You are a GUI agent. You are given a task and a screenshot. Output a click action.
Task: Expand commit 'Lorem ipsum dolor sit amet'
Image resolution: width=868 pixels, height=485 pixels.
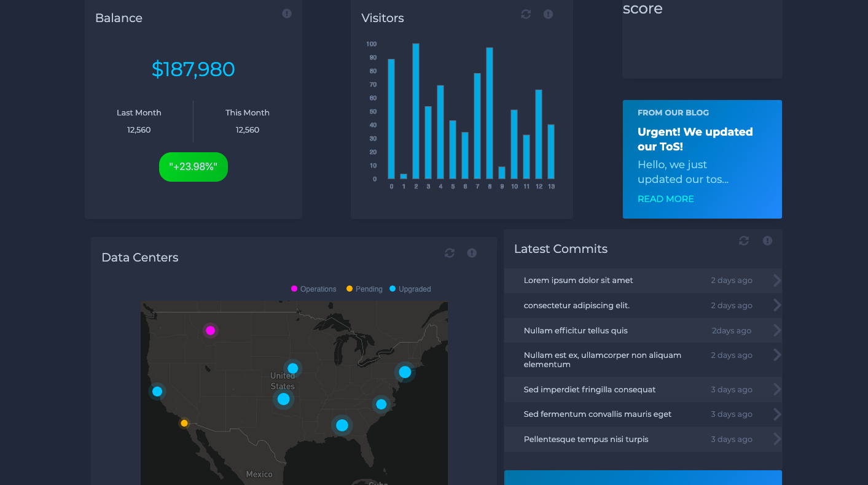click(777, 280)
